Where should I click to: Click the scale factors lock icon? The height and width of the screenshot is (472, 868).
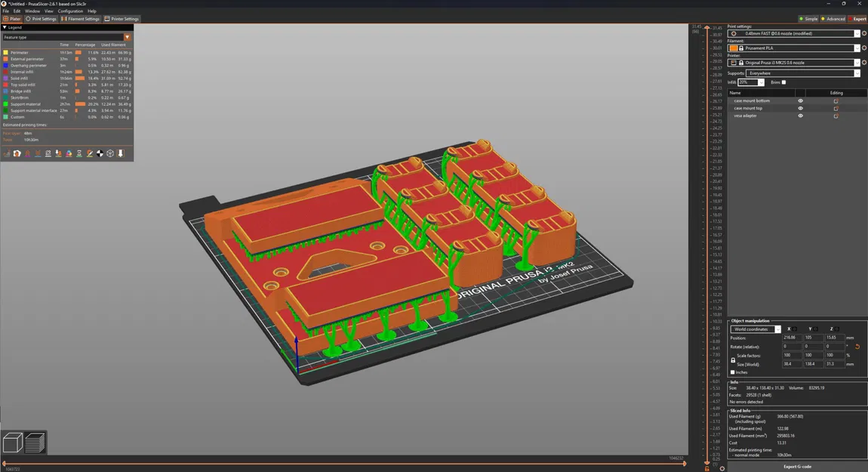733,360
